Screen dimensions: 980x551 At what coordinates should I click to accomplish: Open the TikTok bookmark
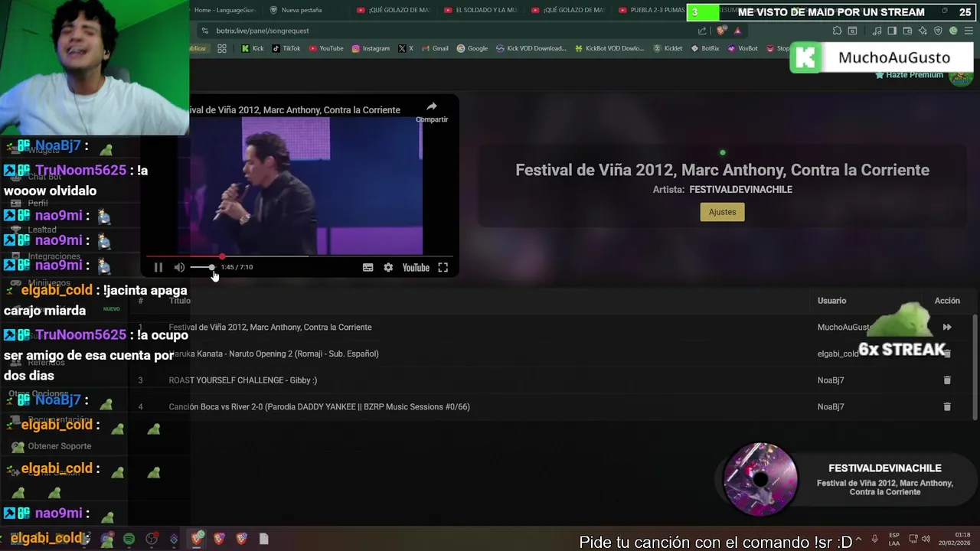click(x=286, y=48)
